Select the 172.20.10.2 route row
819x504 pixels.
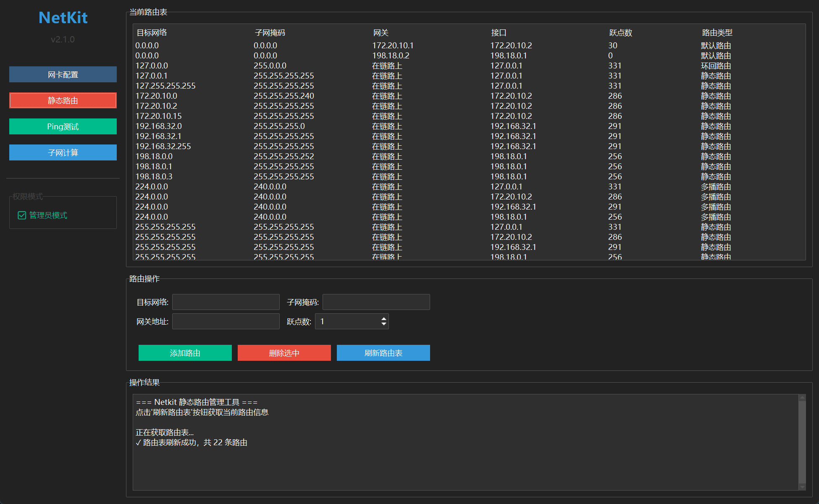point(469,106)
